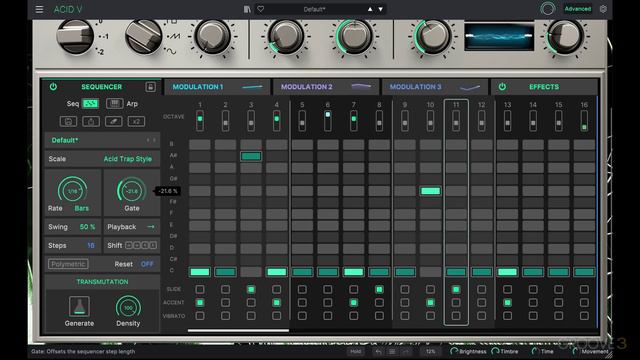Click the G note on step 10

tap(430, 191)
